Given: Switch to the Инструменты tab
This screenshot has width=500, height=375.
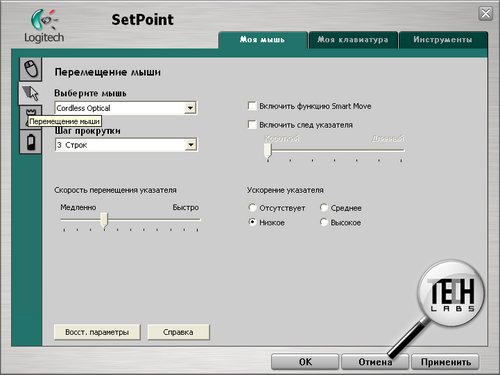Looking at the screenshot, I should coord(443,40).
